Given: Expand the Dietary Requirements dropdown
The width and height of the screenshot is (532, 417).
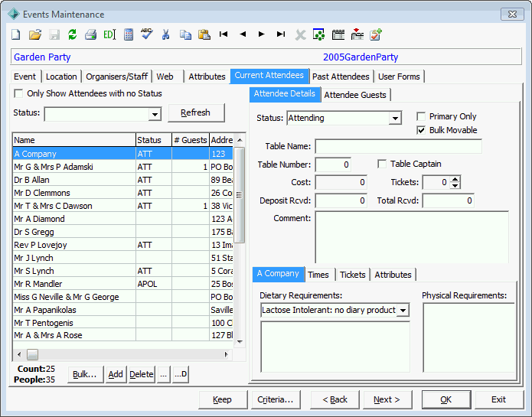Looking at the screenshot, I should (x=403, y=310).
